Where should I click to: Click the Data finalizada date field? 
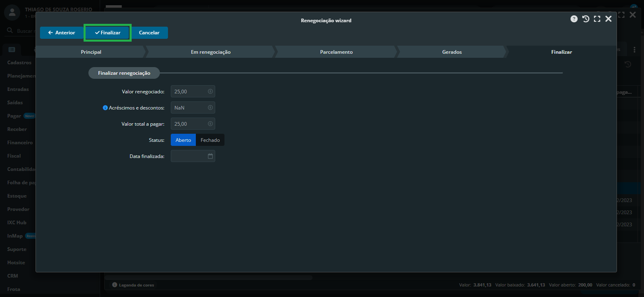[188, 156]
